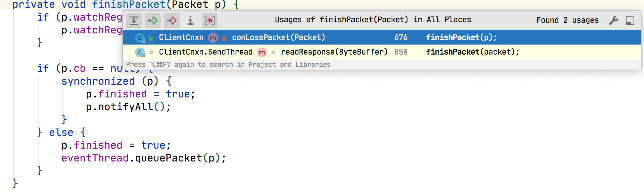Select the readResponse(ByteBuffer) usage row

[x=334, y=52]
